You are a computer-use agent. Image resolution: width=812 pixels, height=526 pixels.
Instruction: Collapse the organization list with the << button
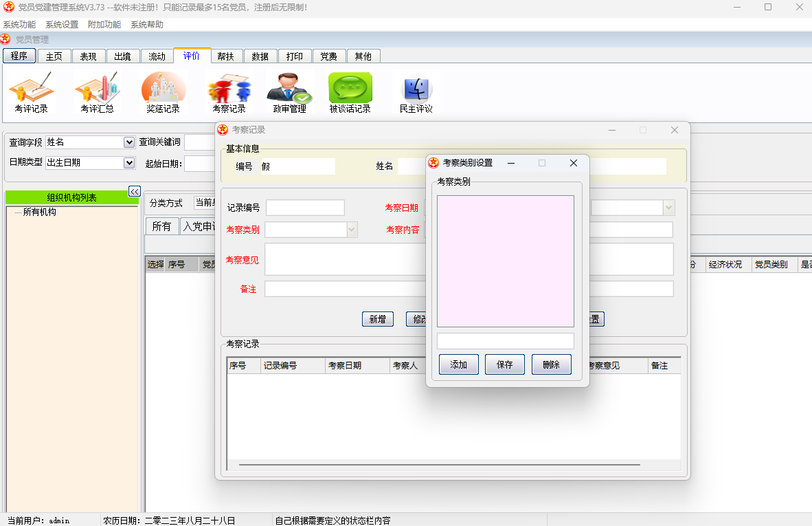pos(134,192)
